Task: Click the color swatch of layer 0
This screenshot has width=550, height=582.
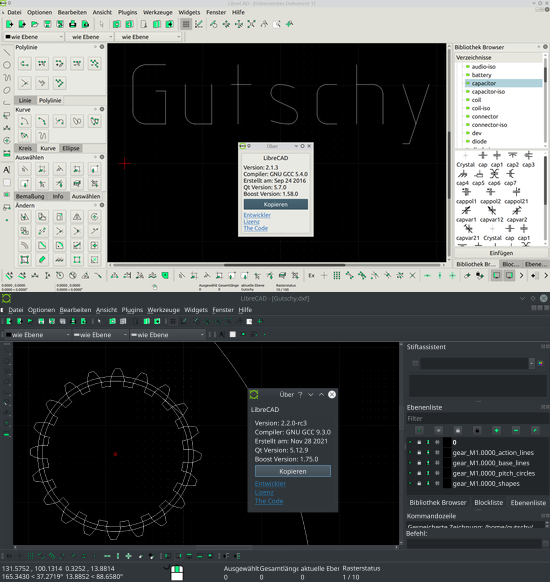Action: tap(447, 442)
